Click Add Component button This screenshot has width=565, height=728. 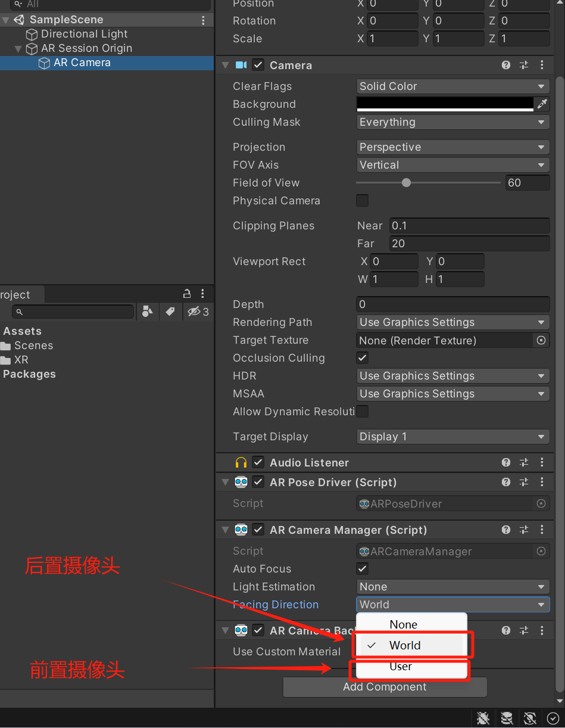(x=385, y=687)
